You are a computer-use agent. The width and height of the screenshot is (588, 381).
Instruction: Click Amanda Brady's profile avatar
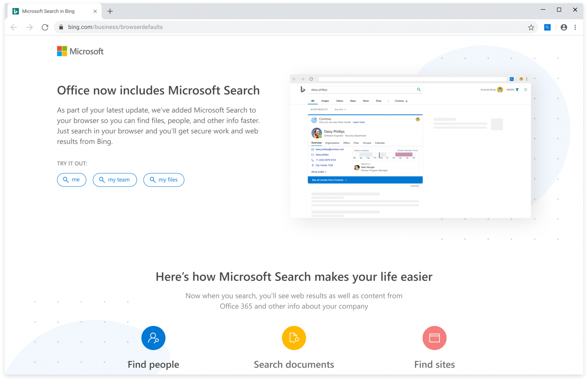click(x=501, y=89)
